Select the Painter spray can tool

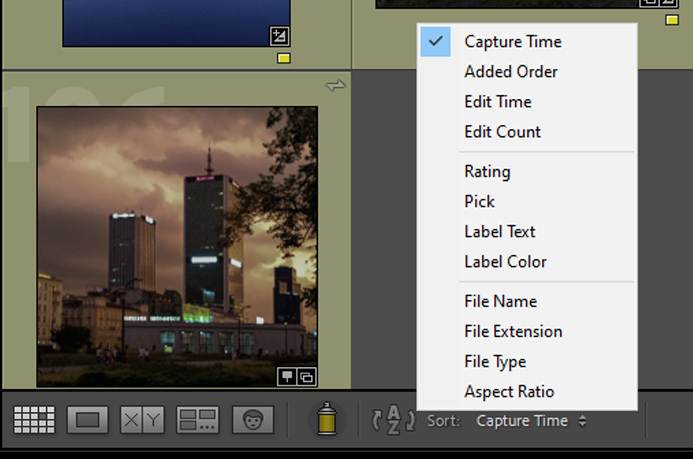327,419
